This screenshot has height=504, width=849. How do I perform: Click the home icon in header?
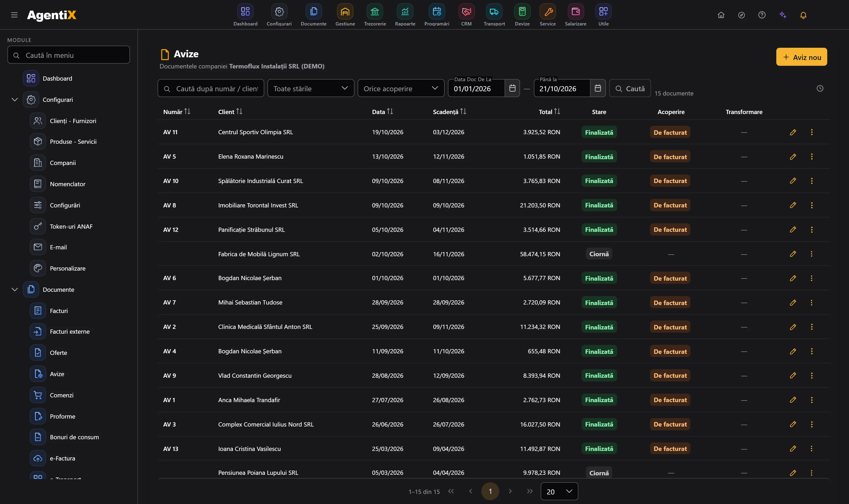721,15
